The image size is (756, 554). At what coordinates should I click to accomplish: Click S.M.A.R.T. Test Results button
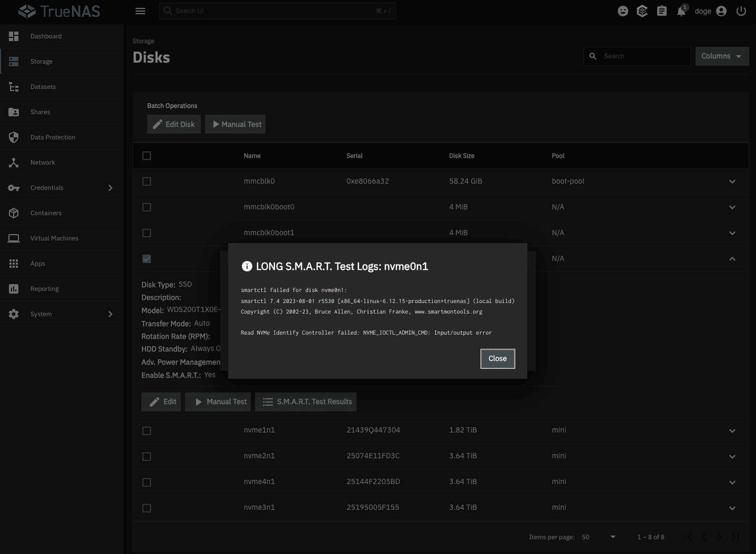click(x=305, y=402)
